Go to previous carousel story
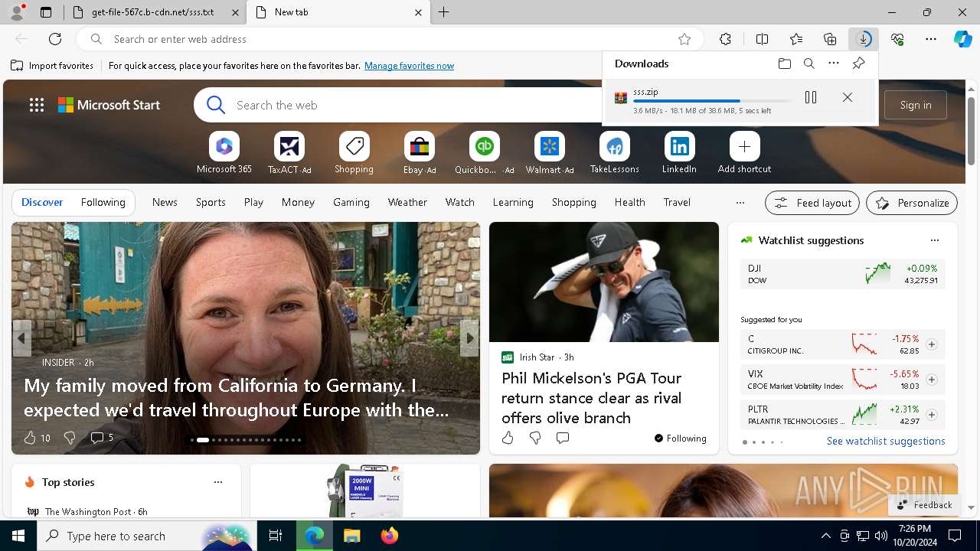 [21, 338]
